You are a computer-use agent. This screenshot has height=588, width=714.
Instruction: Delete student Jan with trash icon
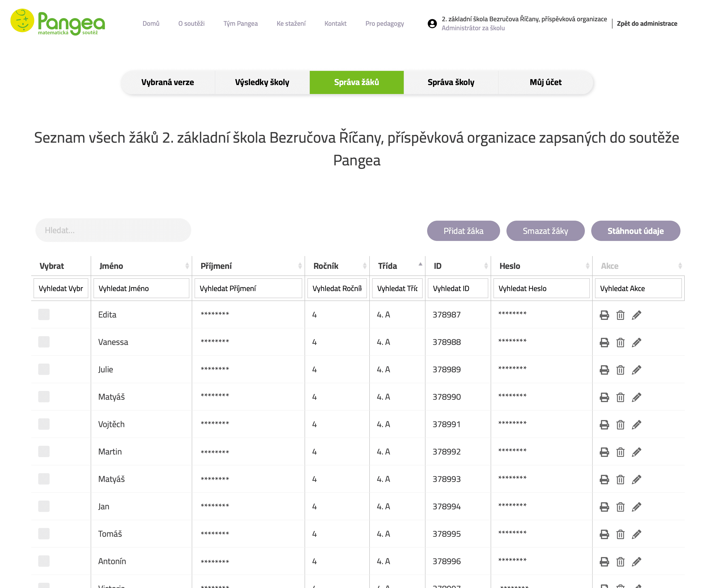point(620,507)
